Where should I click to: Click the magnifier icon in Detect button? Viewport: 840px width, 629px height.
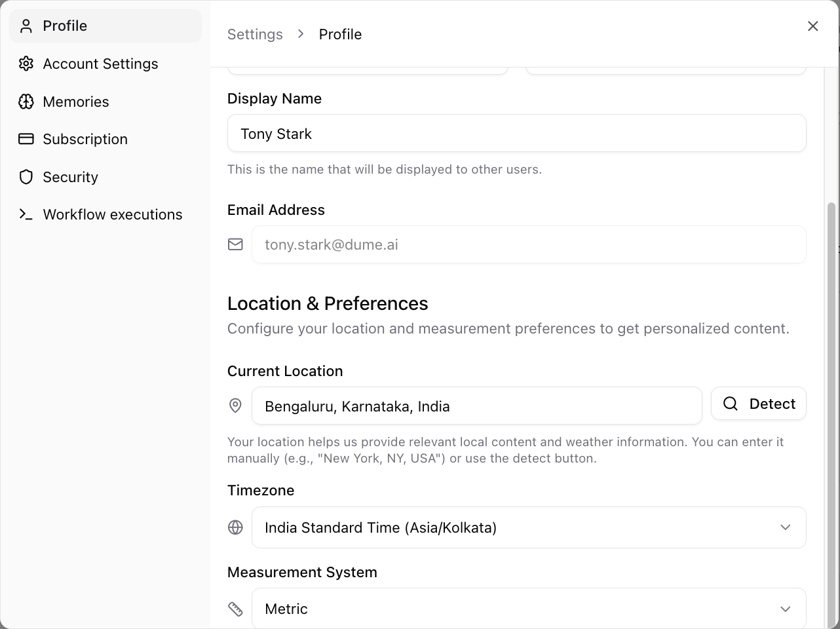(x=730, y=404)
